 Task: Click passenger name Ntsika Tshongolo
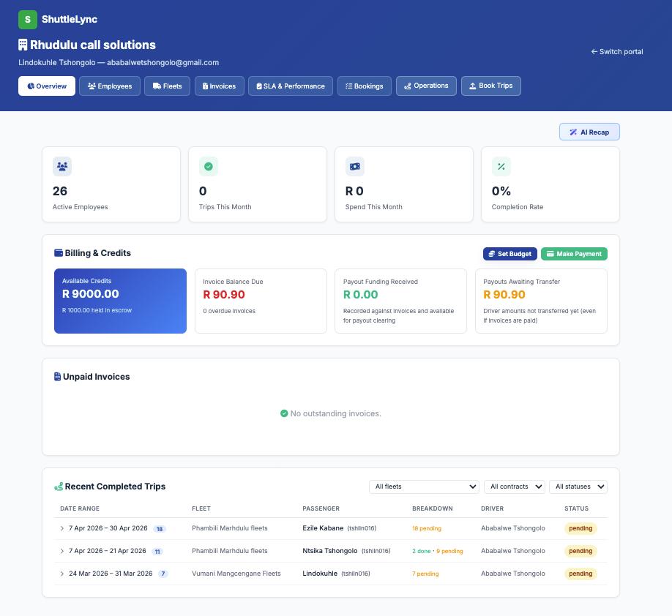tap(329, 551)
